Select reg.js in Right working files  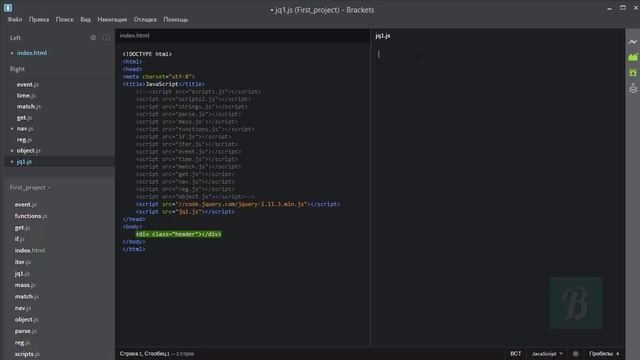(x=24, y=140)
